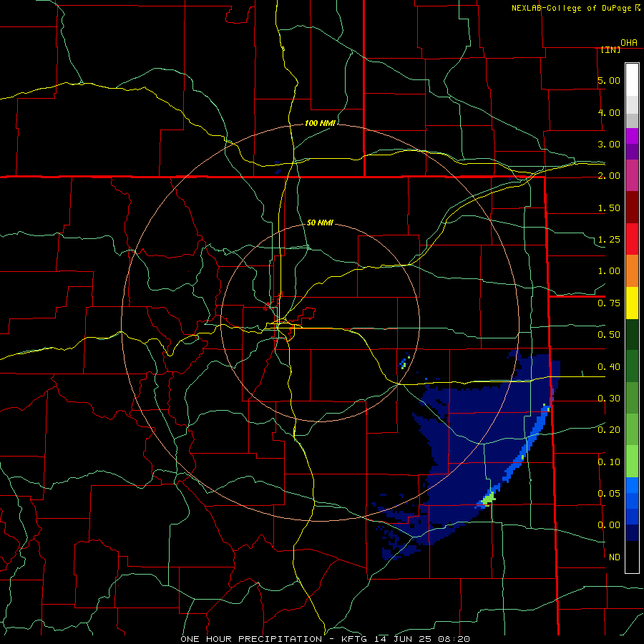Click the 0.05 scale value
The height and width of the screenshot is (644, 644).
coord(609,494)
